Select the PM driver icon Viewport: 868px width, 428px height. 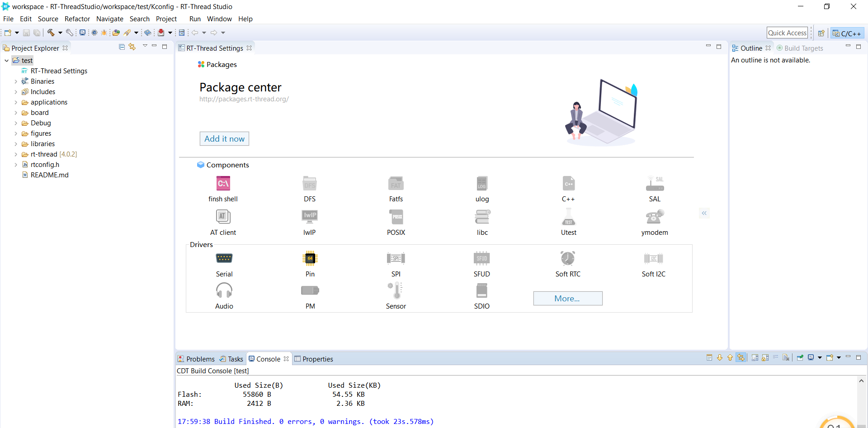310,290
